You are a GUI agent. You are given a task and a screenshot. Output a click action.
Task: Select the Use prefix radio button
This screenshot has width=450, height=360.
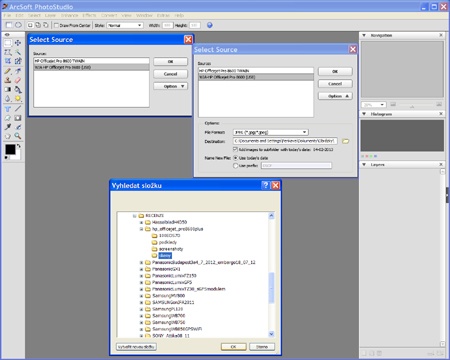tap(235, 165)
